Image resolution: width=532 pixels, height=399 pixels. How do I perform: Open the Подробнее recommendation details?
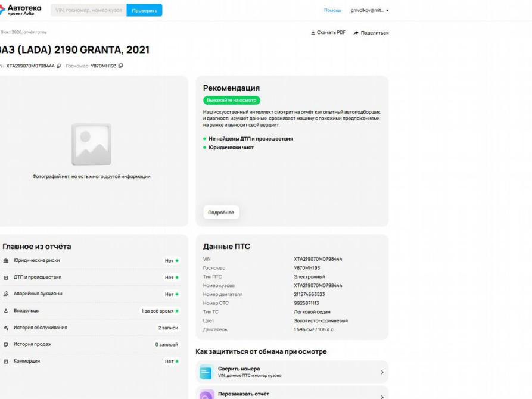click(x=221, y=213)
